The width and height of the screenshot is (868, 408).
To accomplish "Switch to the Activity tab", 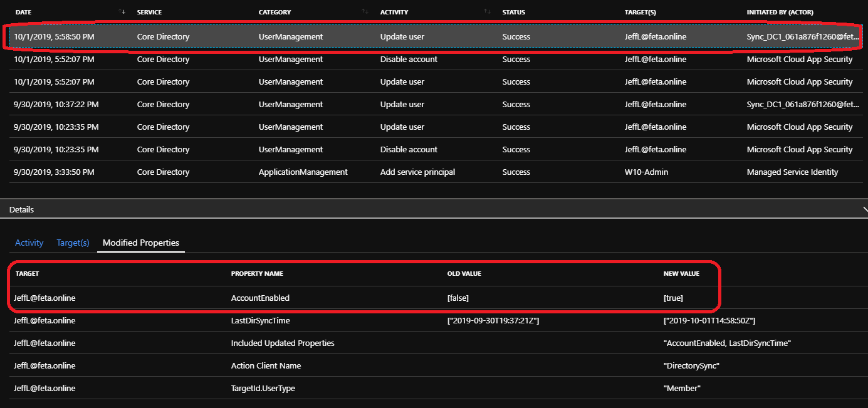I will [29, 243].
